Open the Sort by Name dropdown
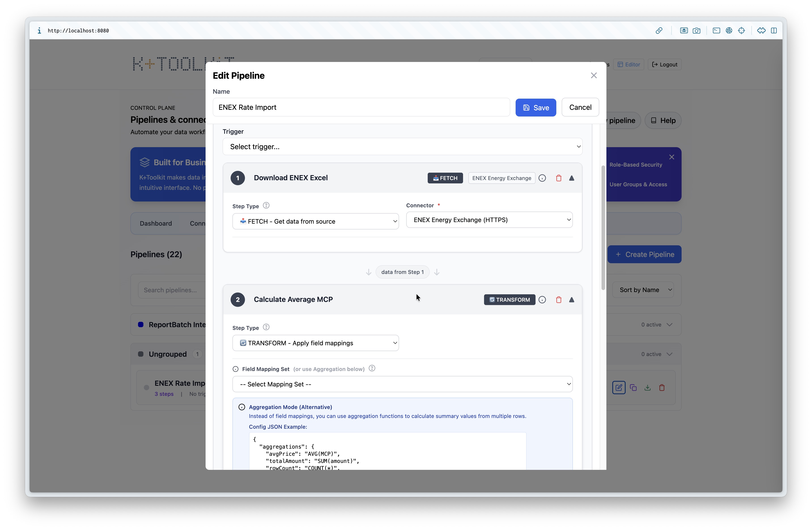This screenshot has height=530, width=812. (x=643, y=290)
